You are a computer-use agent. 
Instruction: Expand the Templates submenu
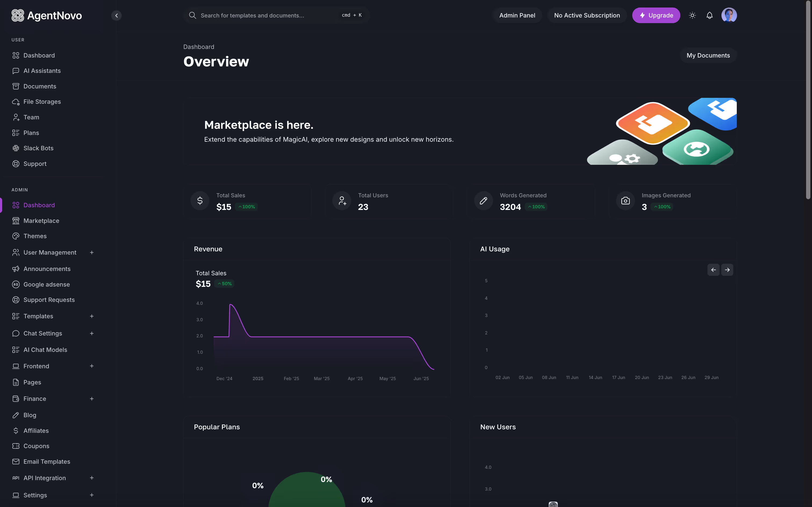91,316
